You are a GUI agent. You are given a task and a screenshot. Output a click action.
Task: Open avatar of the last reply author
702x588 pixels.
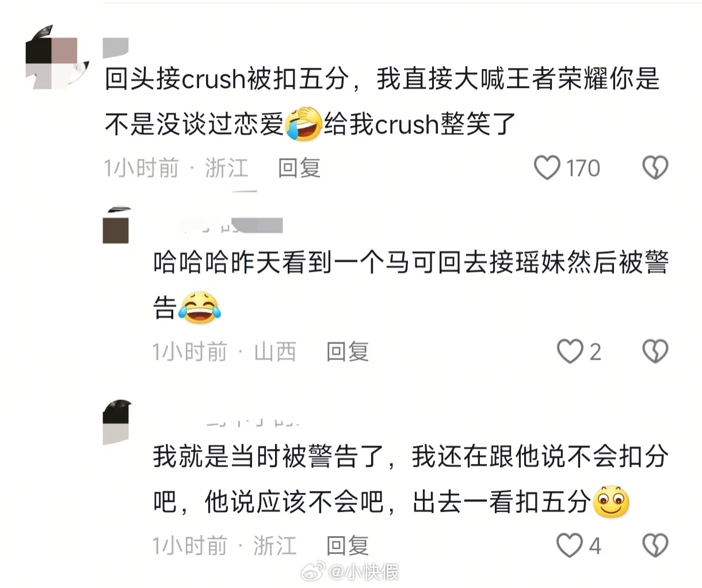(x=117, y=423)
